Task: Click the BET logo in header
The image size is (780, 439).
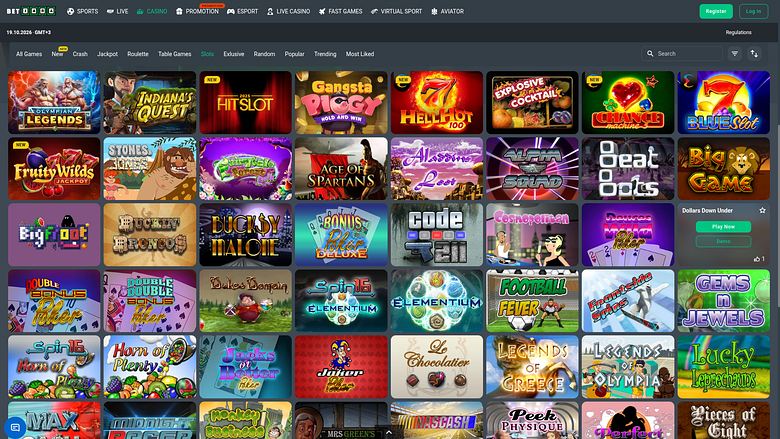Action: 31,11
